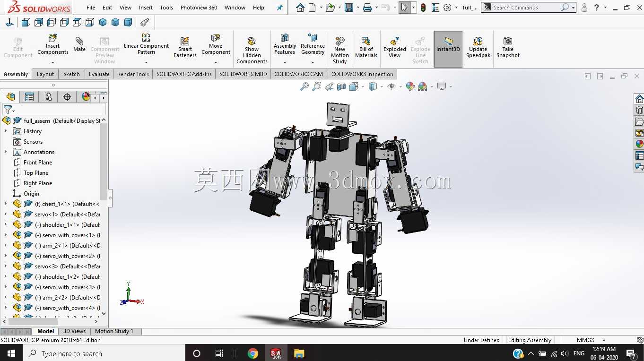This screenshot has width=644, height=361.
Task: Open the PropertyManager tab
Action: click(29, 97)
